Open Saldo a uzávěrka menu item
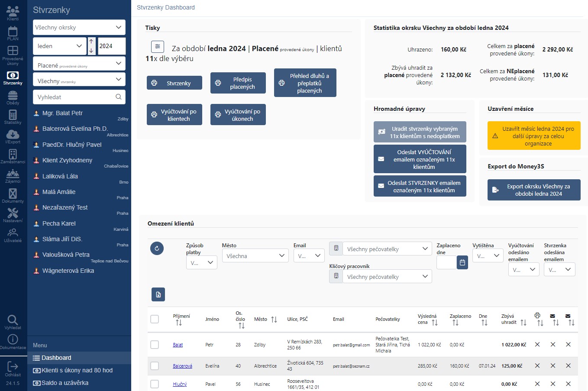The height and width of the screenshot is (391, 588). (x=79, y=383)
